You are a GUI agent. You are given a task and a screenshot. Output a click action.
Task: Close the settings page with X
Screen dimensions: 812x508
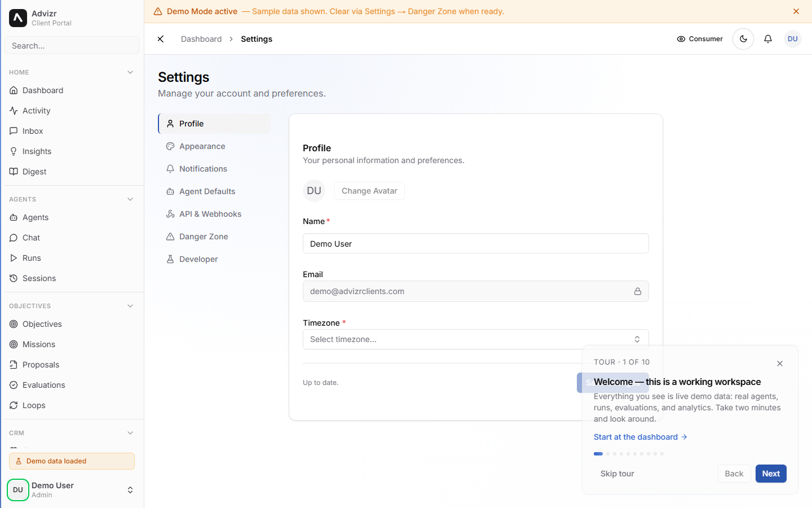pos(161,39)
